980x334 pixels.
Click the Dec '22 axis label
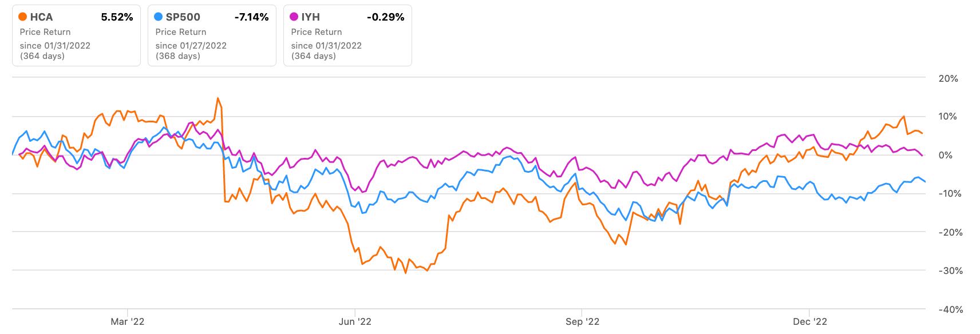coord(810,321)
